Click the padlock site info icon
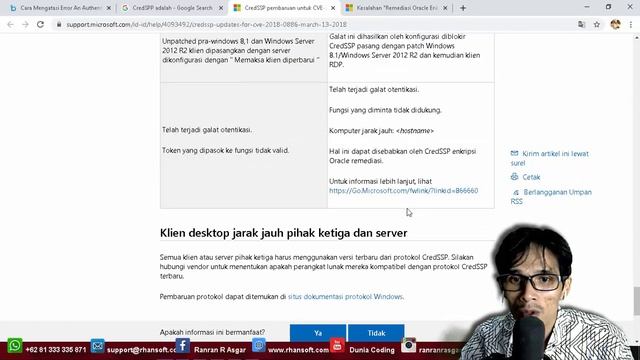640x360 pixels. pos(59,24)
